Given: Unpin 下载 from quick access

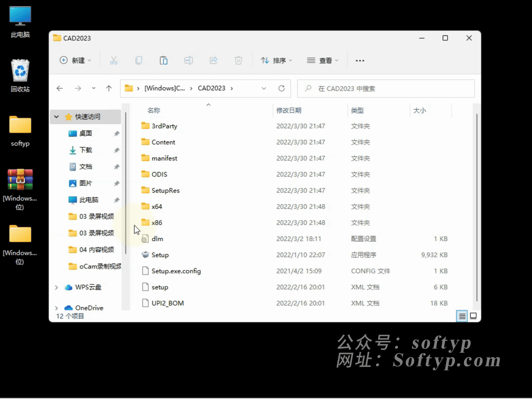Looking at the screenshot, I should point(117,150).
